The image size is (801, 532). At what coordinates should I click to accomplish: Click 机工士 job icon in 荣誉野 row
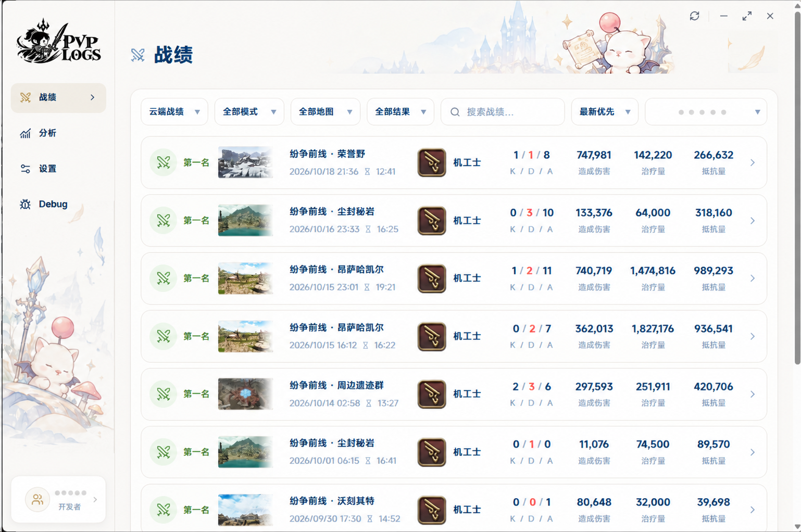pos(432,162)
